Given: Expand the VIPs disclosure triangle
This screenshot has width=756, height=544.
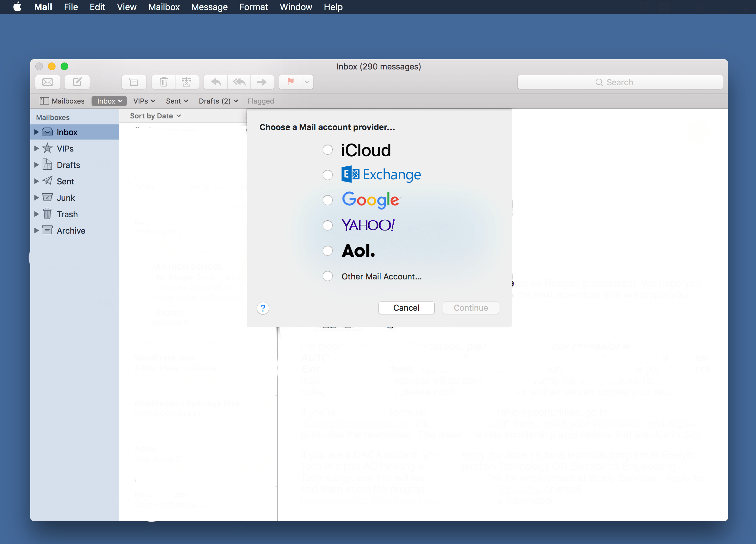Looking at the screenshot, I should (x=36, y=148).
